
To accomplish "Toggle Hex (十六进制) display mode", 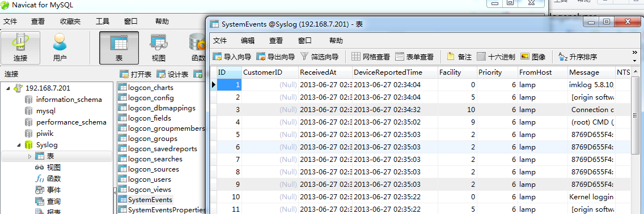I will click(x=495, y=57).
